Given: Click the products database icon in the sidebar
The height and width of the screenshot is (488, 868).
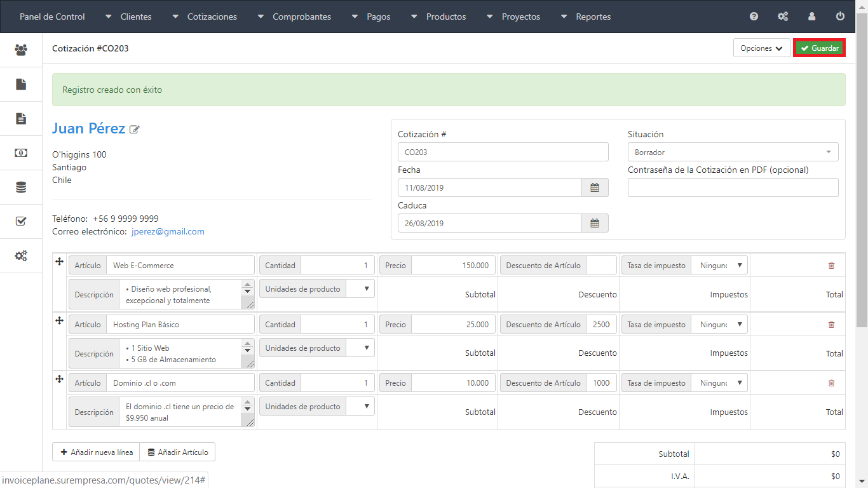Looking at the screenshot, I should pyautogui.click(x=21, y=187).
